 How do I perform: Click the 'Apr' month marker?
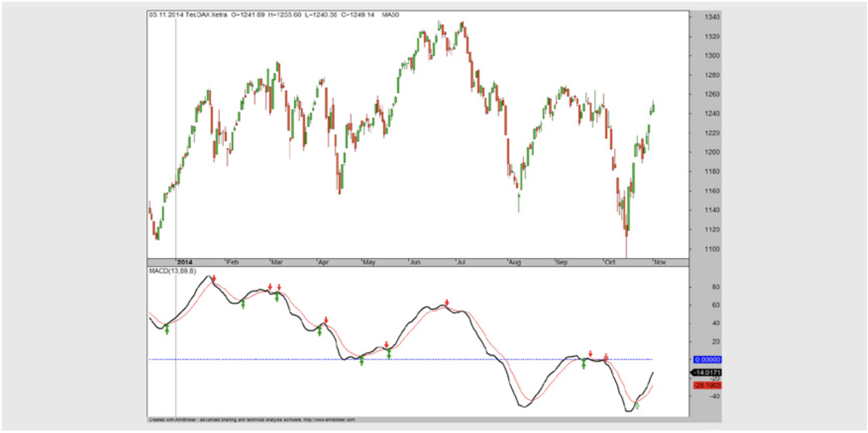coord(323,262)
